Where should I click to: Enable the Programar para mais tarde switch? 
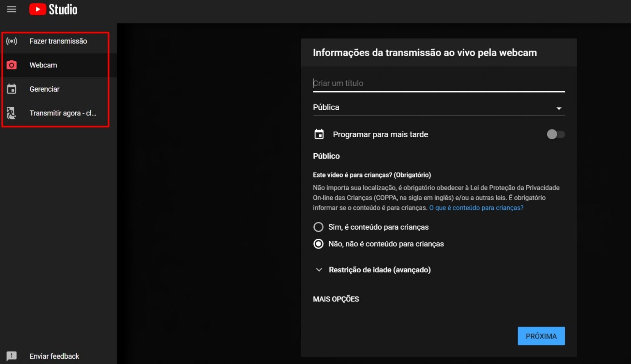pos(555,134)
